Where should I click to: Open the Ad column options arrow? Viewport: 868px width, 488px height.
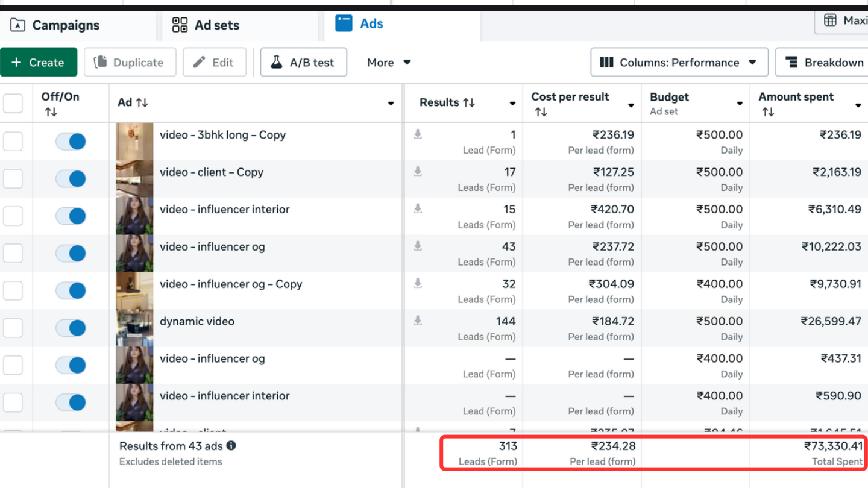[391, 104]
